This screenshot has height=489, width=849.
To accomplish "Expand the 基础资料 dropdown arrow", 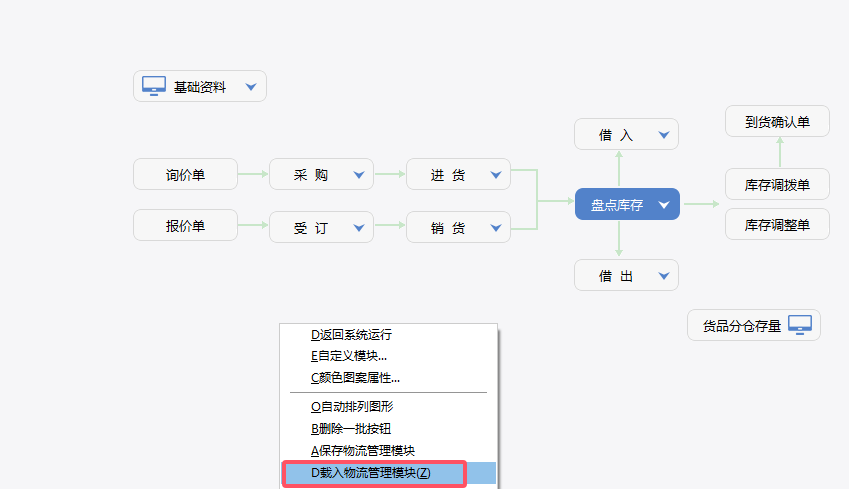I will click(x=251, y=87).
